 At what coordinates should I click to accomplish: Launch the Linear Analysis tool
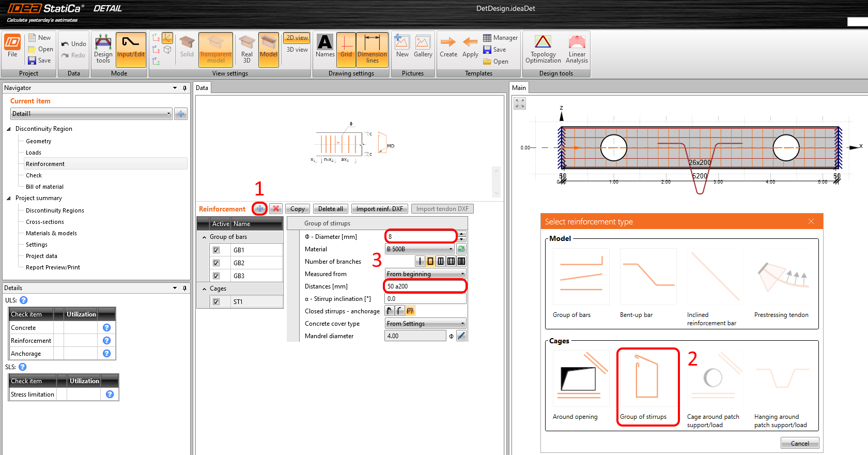[x=577, y=49]
